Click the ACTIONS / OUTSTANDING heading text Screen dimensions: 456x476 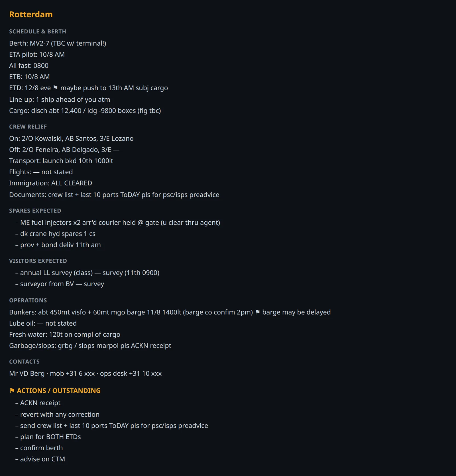click(x=59, y=391)
